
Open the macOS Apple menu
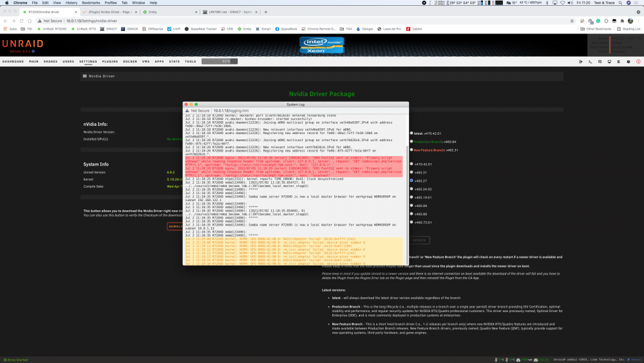pyautogui.click(x=6, y=3)
